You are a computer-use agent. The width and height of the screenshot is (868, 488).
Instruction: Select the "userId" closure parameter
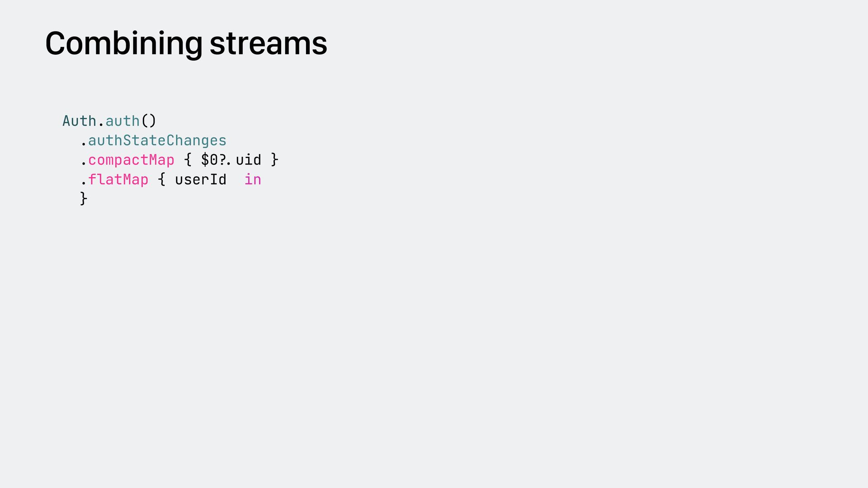tap(201, 180)
